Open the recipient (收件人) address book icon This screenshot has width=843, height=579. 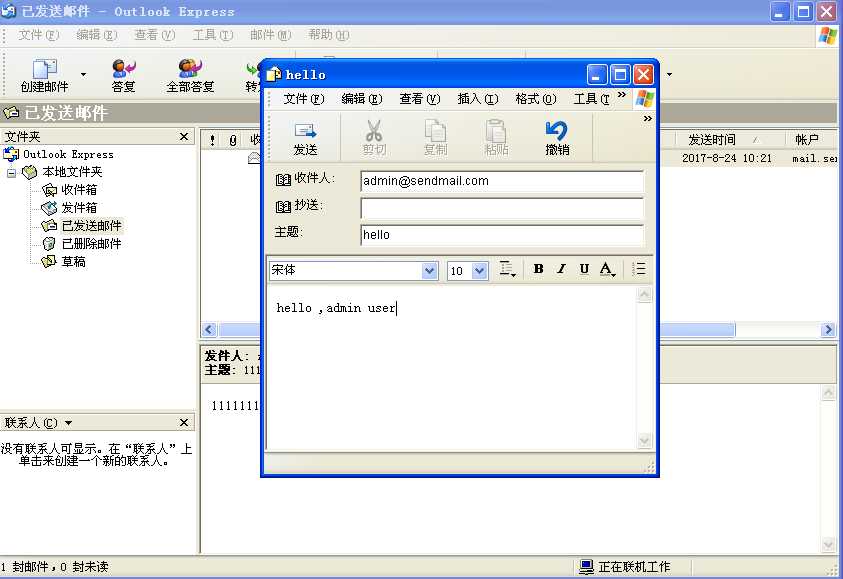(283, 180)
